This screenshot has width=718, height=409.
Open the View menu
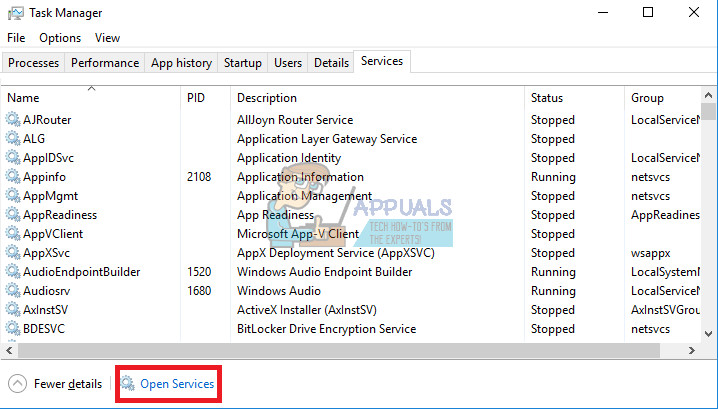coord(107,38)
